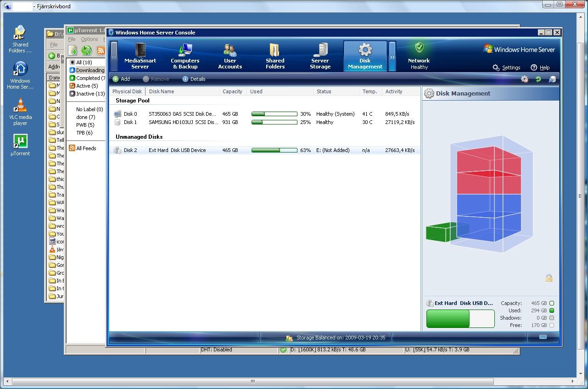Click uTorrent's Add Torrent from URL icon
The image size is (588, 389).
(x=86, y=51)
